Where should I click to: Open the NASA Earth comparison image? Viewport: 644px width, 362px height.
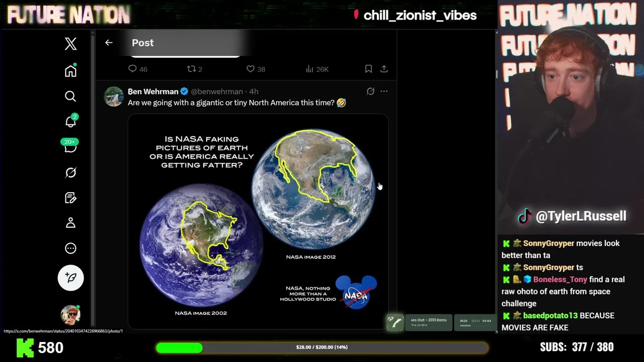(258, 221)
